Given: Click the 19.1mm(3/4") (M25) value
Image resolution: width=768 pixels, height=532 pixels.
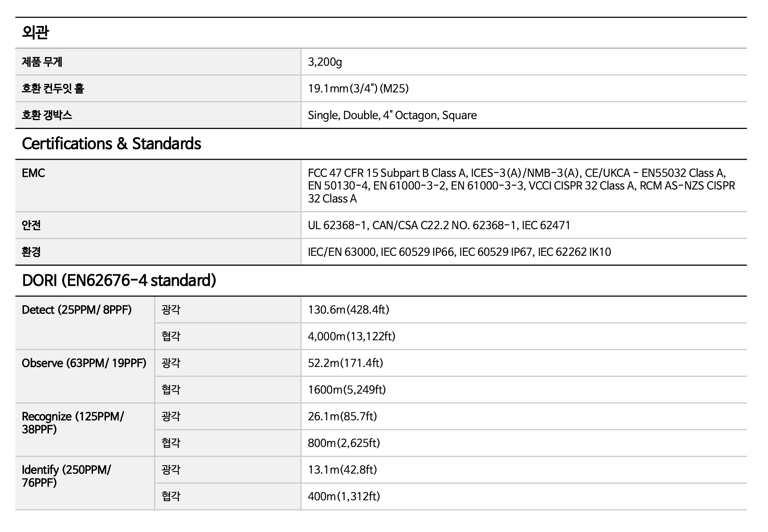Looking at the screenshot, I should [358, 89].
